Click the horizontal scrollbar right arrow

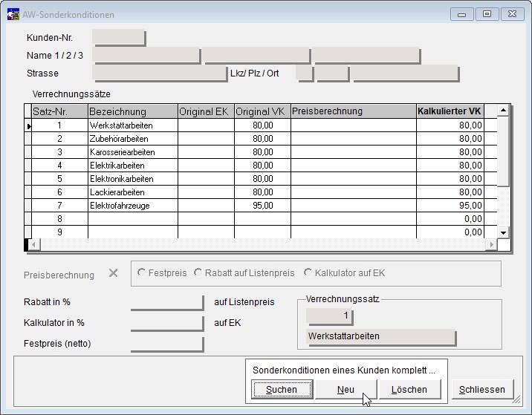(x=491, y=244)
